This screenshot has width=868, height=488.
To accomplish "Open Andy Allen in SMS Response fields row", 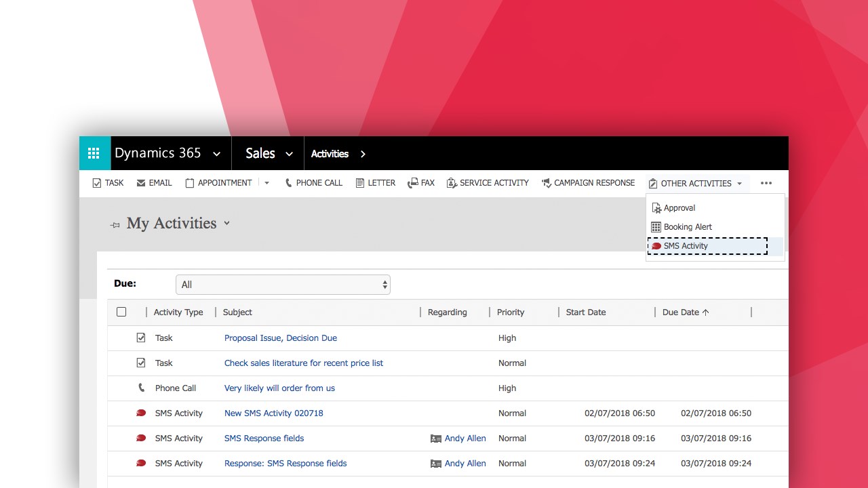I will coord(465,438).
